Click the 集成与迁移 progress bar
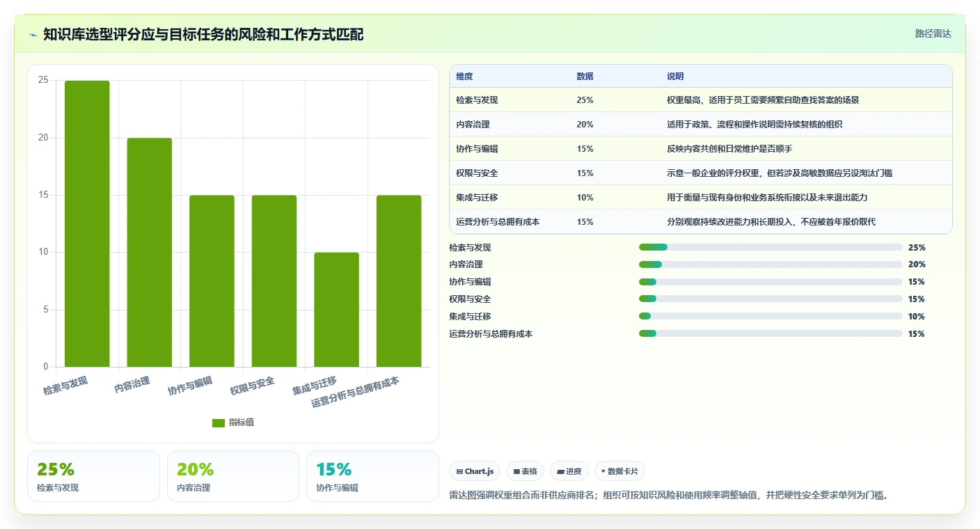The image size is (980, 529). pyautogui.click(x=770, y=317)
